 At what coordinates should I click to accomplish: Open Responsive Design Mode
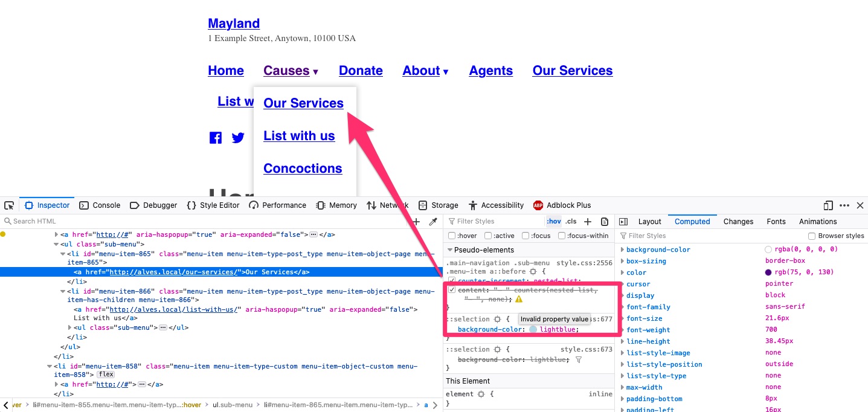(x=828, y=205)
